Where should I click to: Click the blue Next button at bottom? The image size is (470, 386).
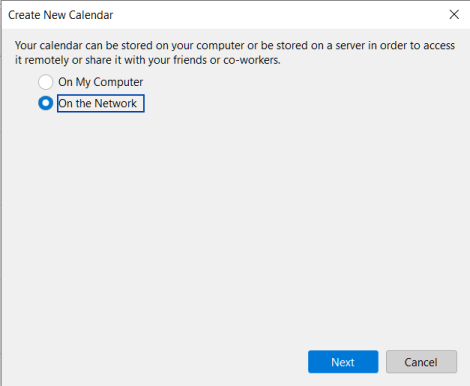click(343, 362)
